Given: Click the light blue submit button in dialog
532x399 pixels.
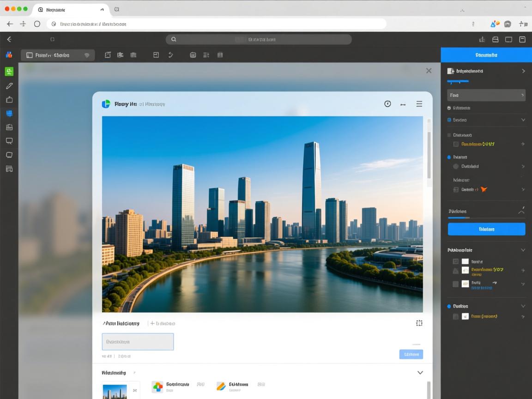Looking at the screenshot, I should [411, 354].
